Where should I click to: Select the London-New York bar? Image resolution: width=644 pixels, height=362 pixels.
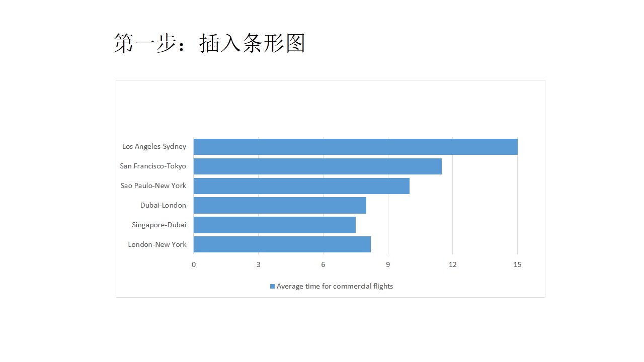(282, 244)
